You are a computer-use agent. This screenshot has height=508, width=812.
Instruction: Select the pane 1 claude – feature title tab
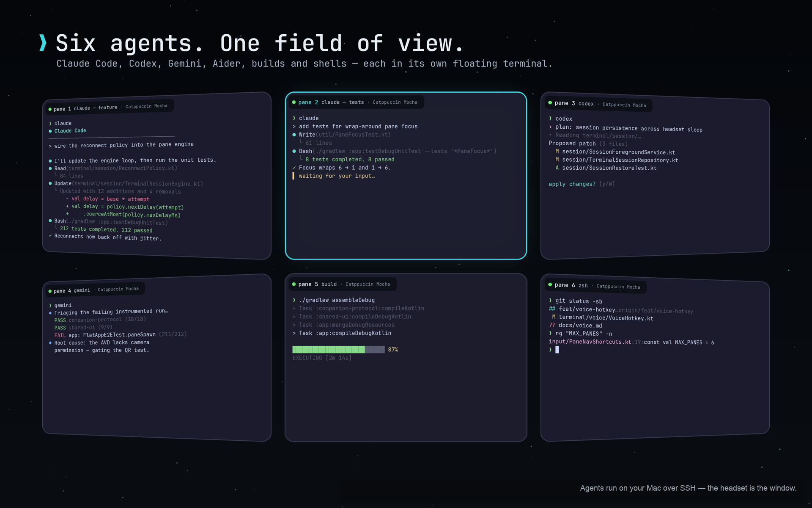[x=110, y=108]
